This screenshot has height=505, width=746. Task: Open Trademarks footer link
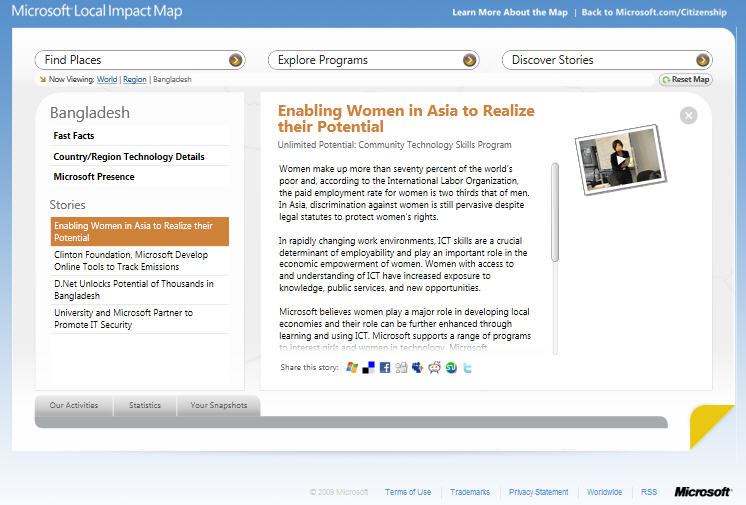pos(470,492)
